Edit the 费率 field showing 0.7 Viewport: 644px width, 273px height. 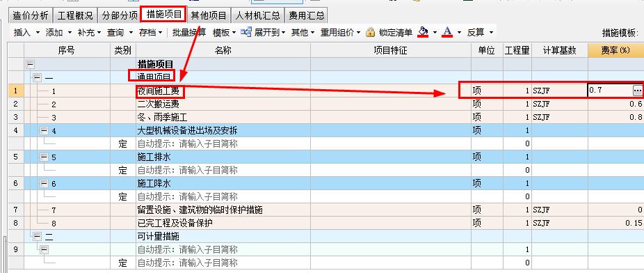609,91
